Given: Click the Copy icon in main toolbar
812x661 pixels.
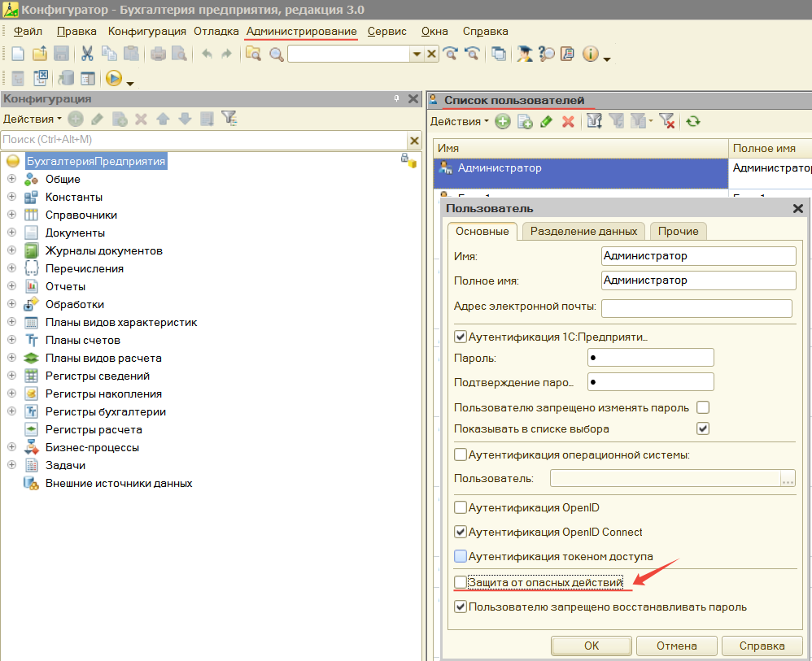Looking at the screenshot, I should [x=109, y=54].
